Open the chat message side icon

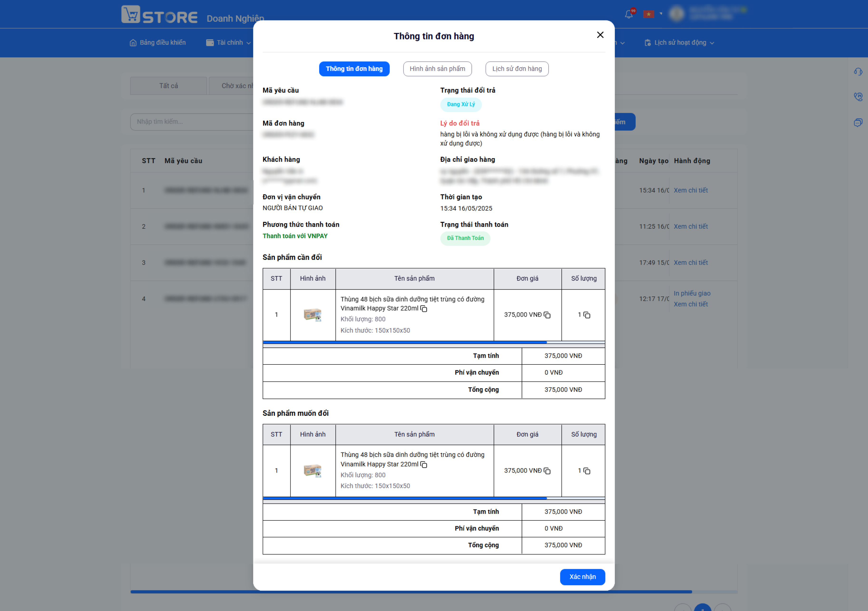click(858, 122)
